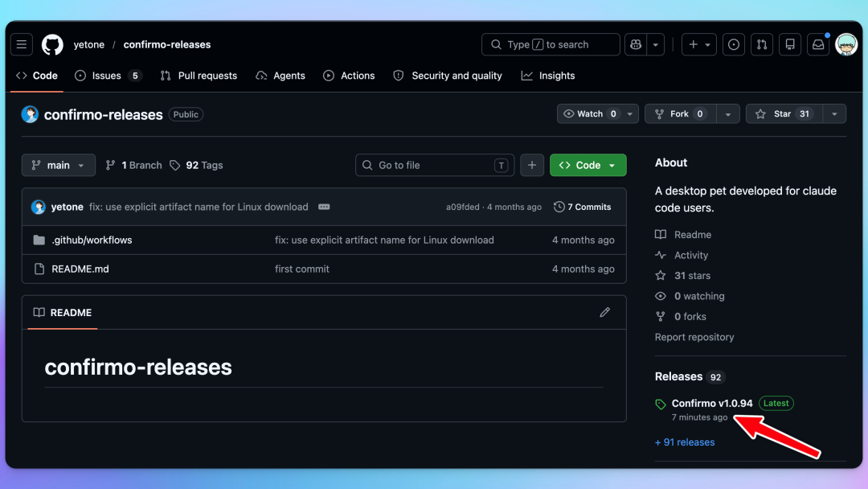The height and width of the screenshot is (489, 868).
Task: Click the Type / to search field
Action: pos(551,44)
